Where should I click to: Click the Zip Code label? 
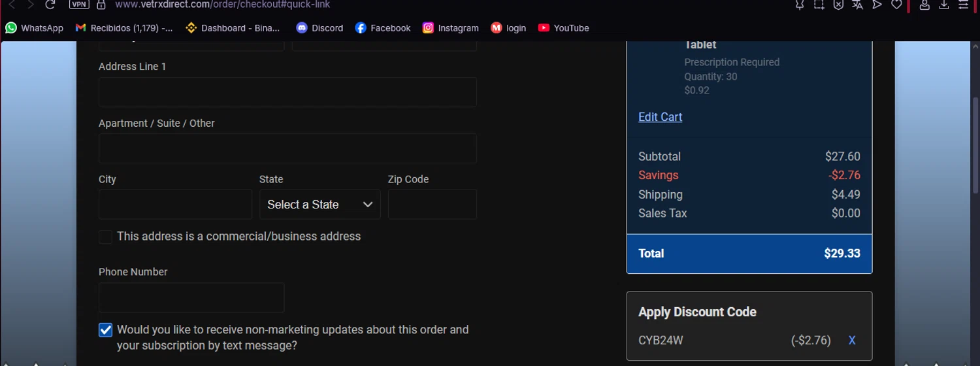click(x=408, y=179)
